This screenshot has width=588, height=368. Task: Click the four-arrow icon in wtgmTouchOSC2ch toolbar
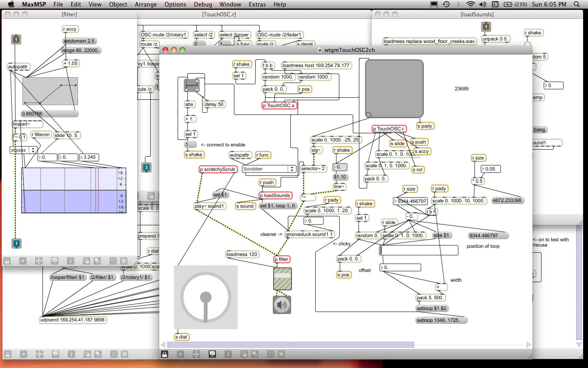(196, 354)
